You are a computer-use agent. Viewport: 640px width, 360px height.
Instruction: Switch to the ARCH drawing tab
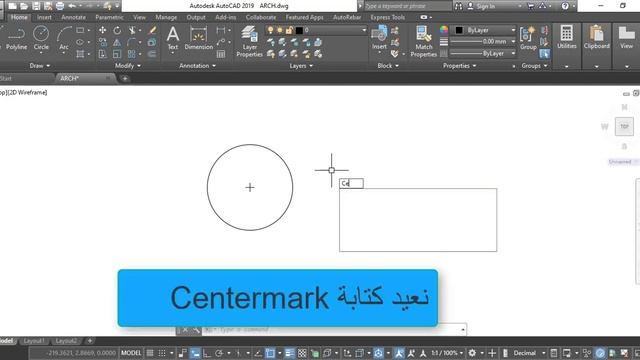point(85,78)
